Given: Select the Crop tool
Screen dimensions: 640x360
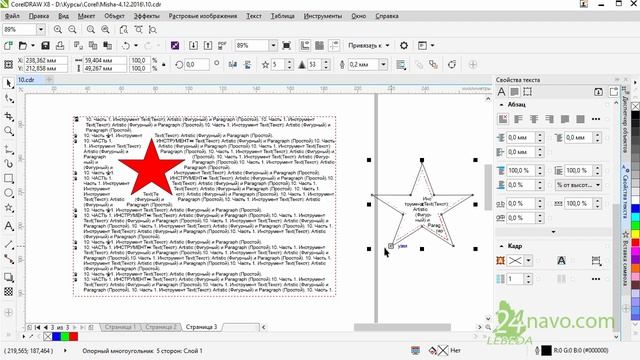Looking at the screenshot, I should pyautogui.click(x=9, y=117).
